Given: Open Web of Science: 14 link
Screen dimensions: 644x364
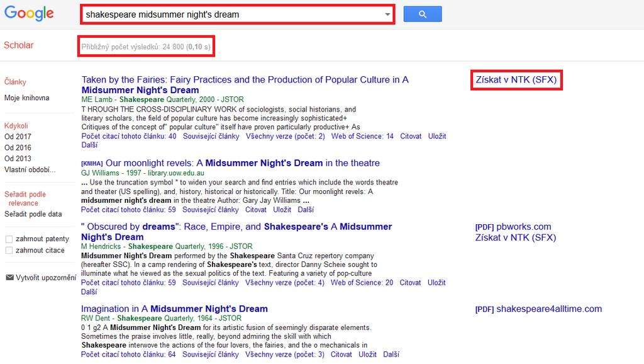Looking at the screenshot, I should tap(362, 136).
